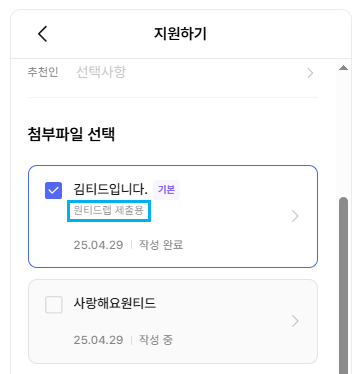
Task: Select the 사랑해요원티드 resume title
Action: 115,303
